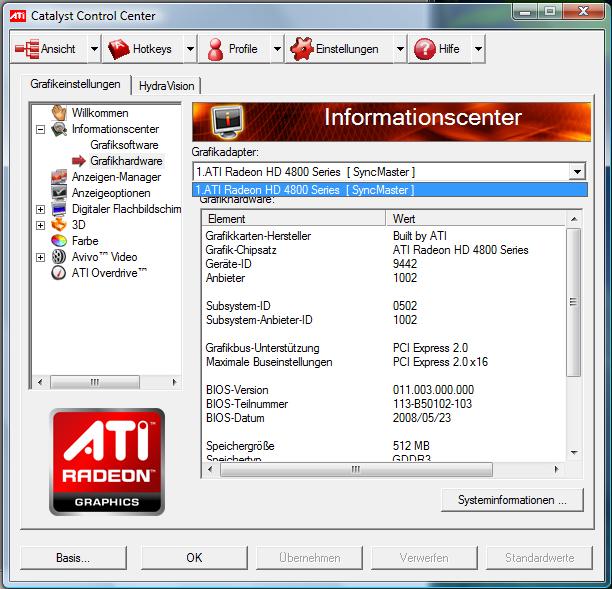Open the Hotkeys dropdown arrow
The width and height of the screenshot is (612, 589).
click(x=190, y=49)
